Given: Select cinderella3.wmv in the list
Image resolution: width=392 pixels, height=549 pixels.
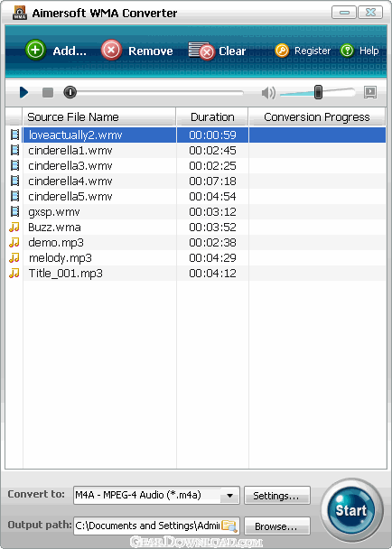Looking at the screenshot, I should (196, 165).
